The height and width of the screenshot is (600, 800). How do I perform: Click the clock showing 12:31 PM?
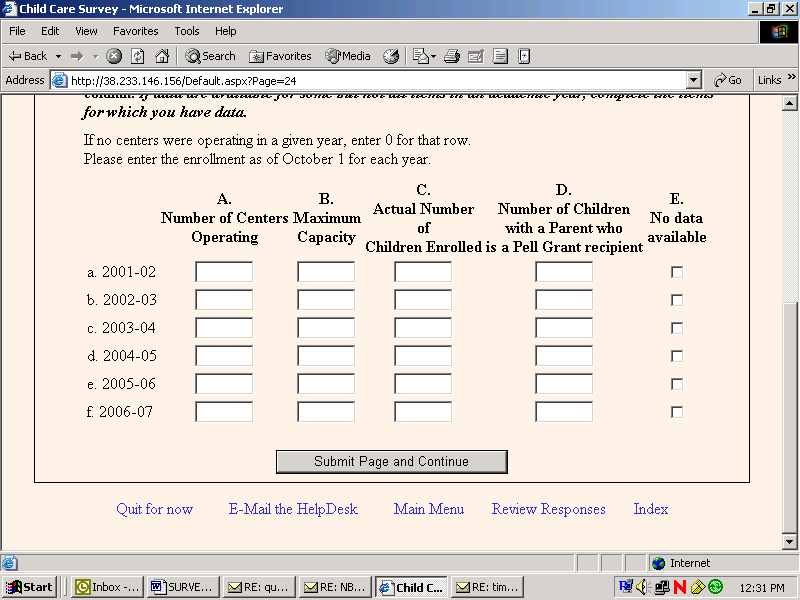coord(762,588)
